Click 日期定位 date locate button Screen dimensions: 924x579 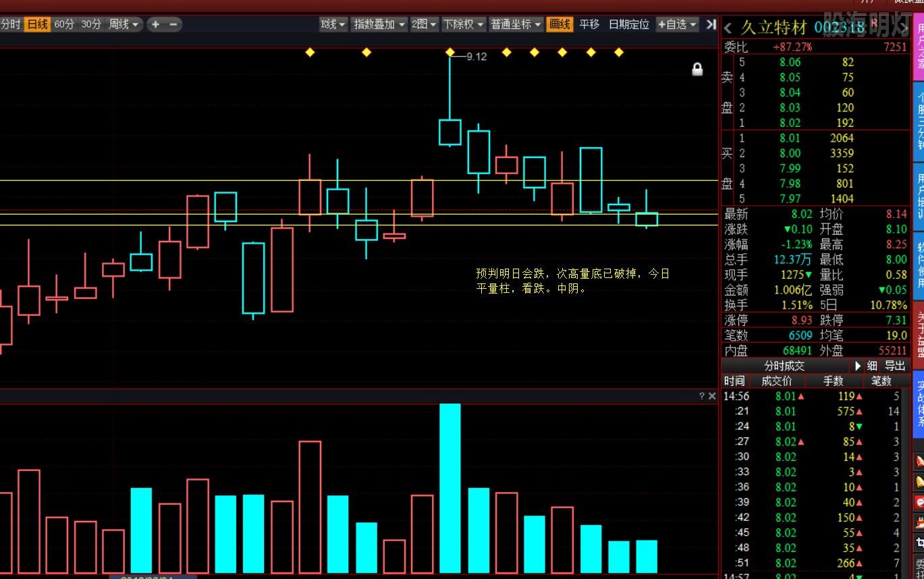click(x=629, y=24)
